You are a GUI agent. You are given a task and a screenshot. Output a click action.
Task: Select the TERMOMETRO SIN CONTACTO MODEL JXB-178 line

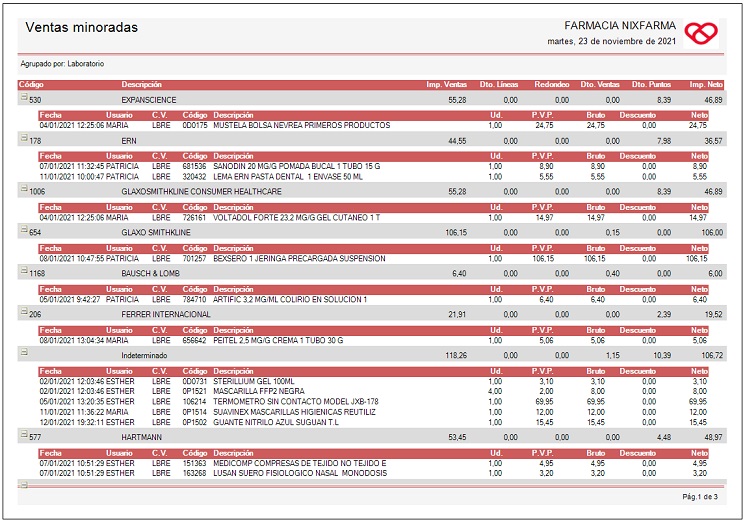point(373,402)
